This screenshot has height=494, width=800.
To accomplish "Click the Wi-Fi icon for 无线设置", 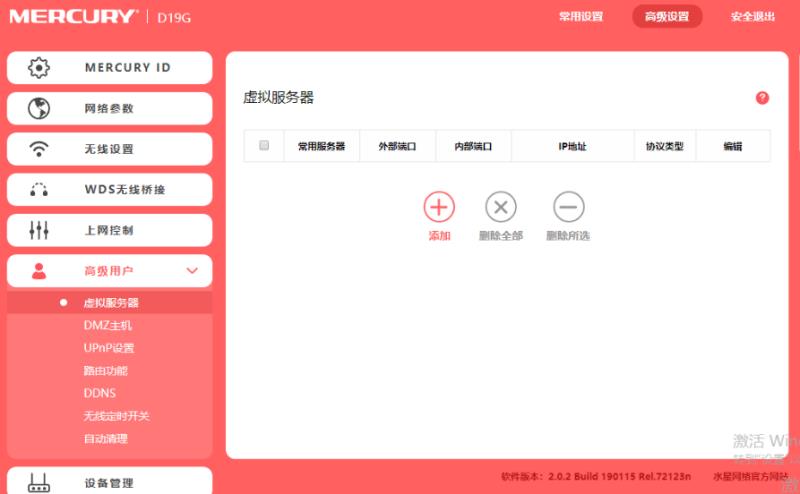I will pyautogui.click(x=39, y=149).
